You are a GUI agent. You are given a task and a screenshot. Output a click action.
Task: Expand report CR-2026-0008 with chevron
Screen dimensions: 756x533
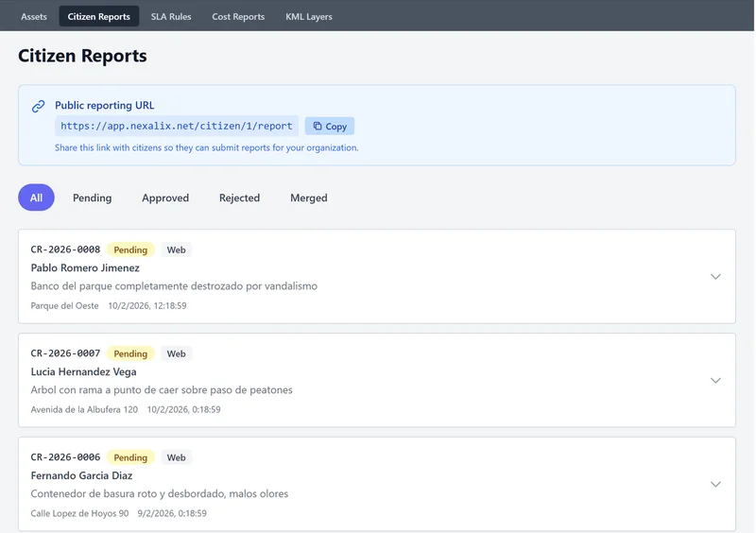[x=715, y=277]
